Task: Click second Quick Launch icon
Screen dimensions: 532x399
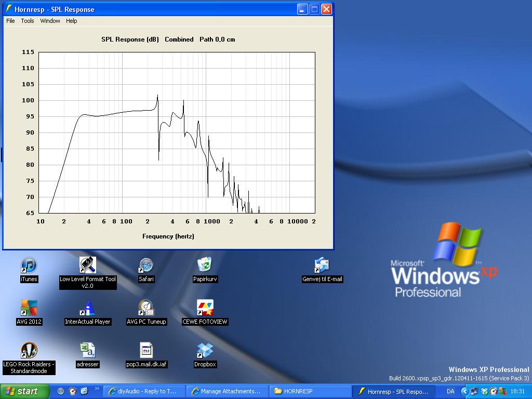Action: [73, 392]
